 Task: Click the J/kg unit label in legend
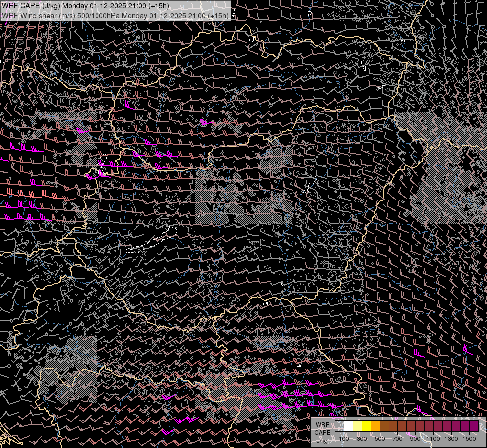tap(322, 440)
